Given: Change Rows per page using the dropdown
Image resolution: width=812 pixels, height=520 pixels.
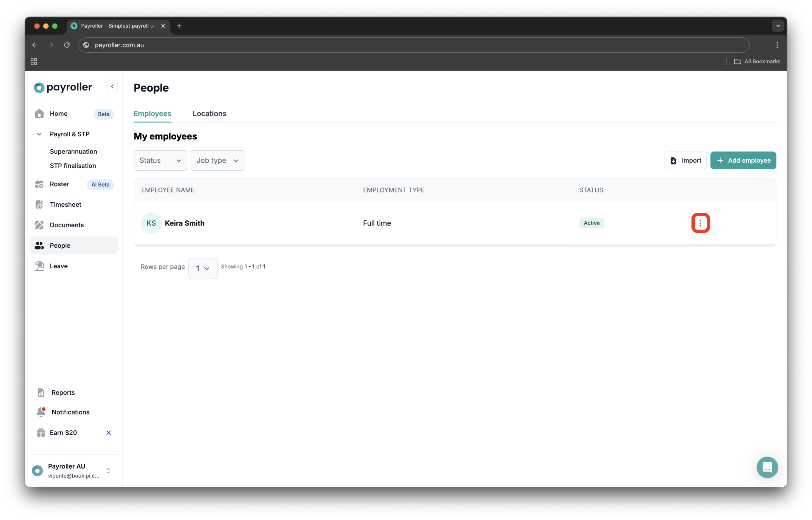Looking at the screenshot, I should point(203,268).
